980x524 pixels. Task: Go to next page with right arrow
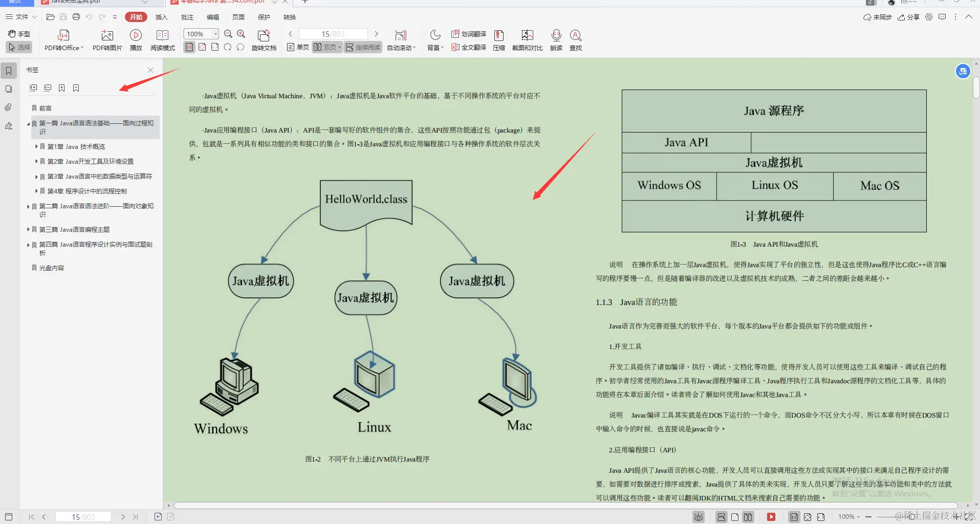point(377,34)
